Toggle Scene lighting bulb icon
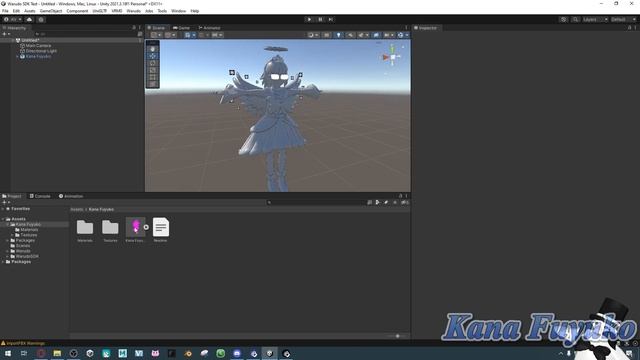The width and height of the screenshot is (640, 360). [338, 35]
